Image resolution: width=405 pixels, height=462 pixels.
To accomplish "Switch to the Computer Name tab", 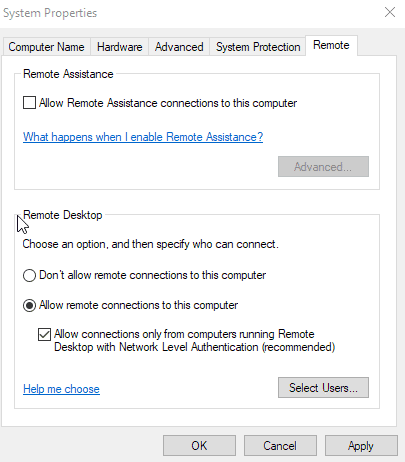I will 46,47.
